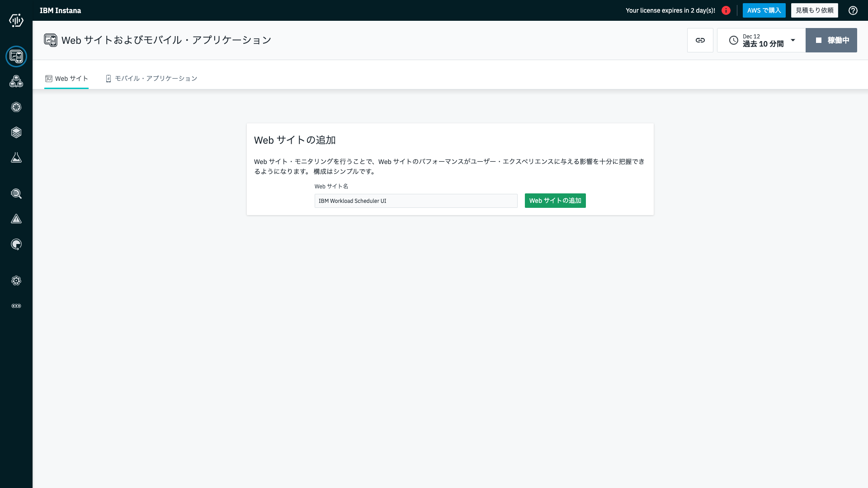
Task: Switch to the モバイル・アプリケーション tab
Action: (x=151, y=78)
